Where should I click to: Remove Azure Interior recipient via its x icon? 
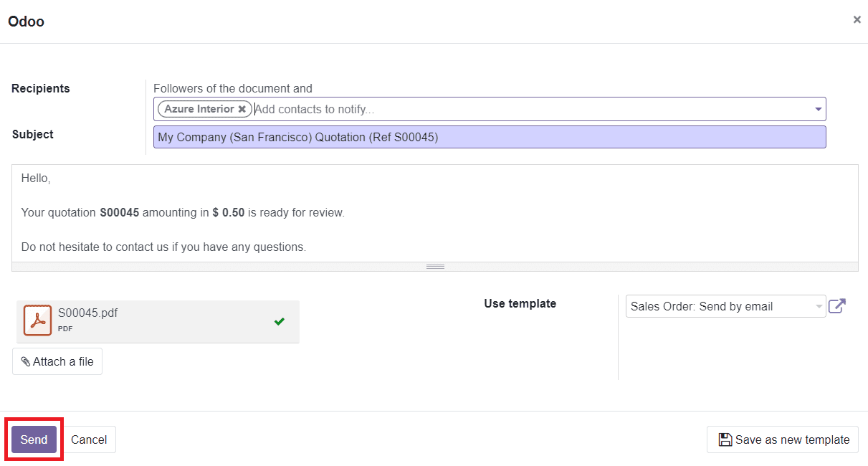point(243,109)
